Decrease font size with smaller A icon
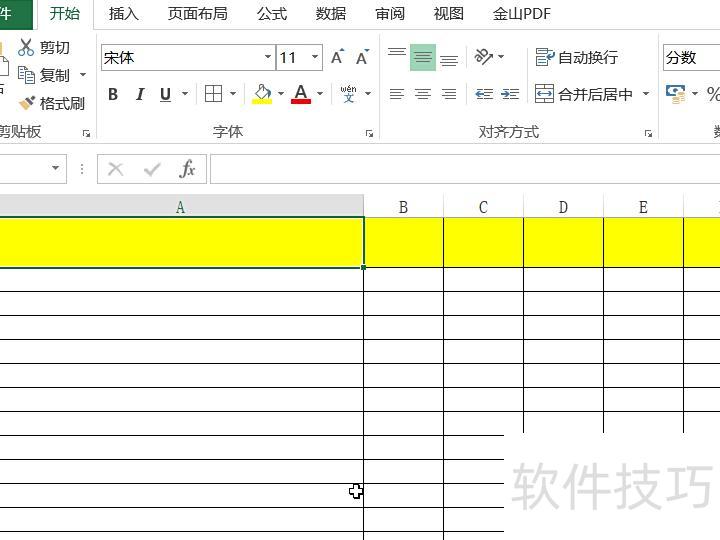720x540 pixels. pyautogui.click(x=362, y=57)
